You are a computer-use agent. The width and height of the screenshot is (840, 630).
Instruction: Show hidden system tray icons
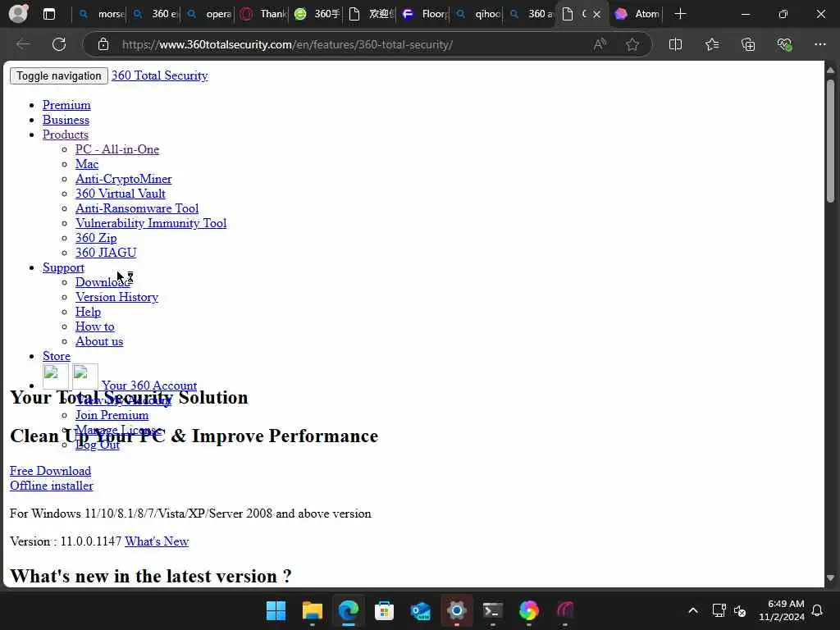pos(692,610)
